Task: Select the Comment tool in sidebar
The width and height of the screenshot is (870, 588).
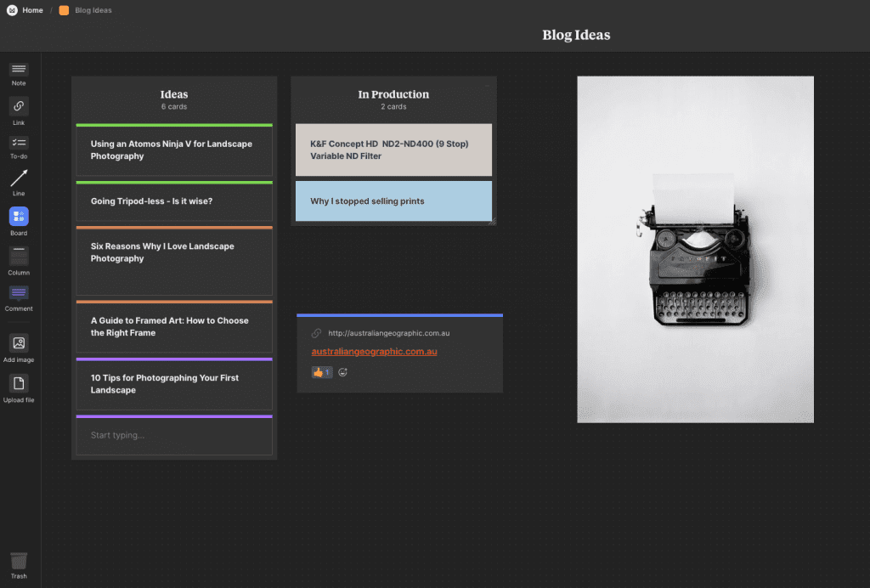Action: click(x=19, y=293)
